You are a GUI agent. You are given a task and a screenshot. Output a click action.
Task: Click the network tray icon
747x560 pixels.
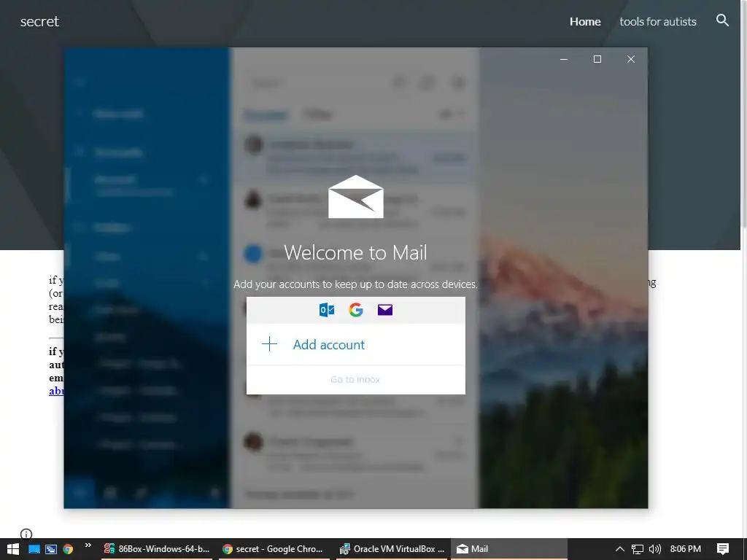click(x=638, y=549)
